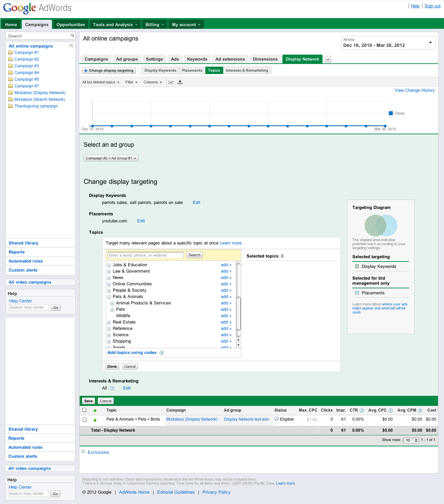Viewport: 444px width, 504px height.
Task: Open Campaign #1 folder icon
Action: click(x=11, y=53)
